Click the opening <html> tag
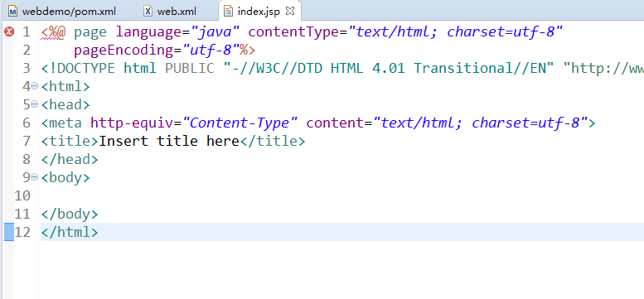 click(x=65, y=86)
